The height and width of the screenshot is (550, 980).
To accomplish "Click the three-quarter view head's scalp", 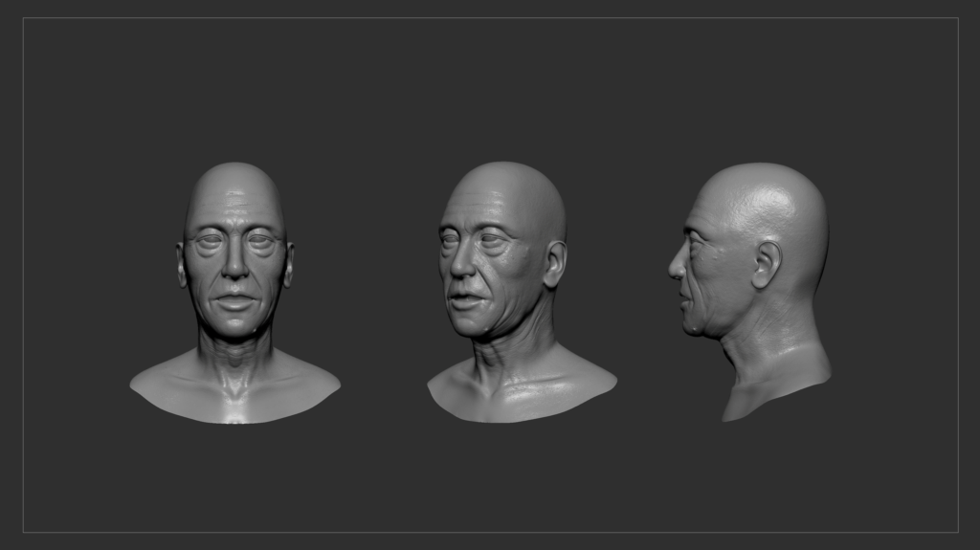I will [x=512, y=187].
